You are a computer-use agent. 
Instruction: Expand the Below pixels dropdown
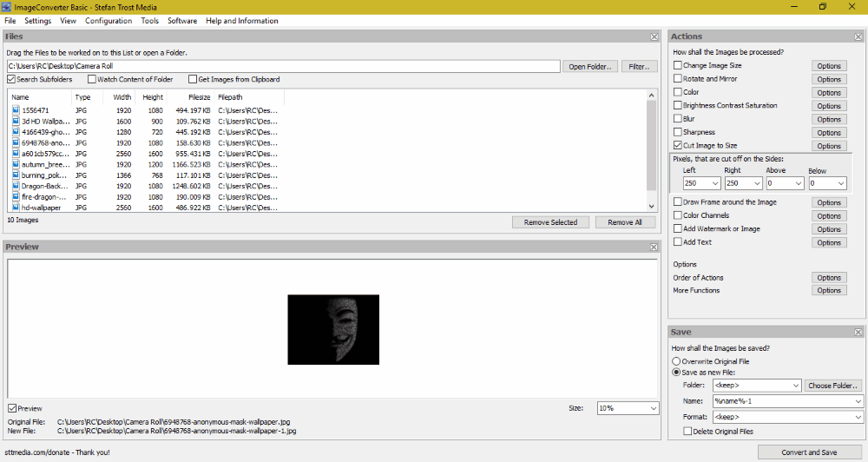[841, 183]
